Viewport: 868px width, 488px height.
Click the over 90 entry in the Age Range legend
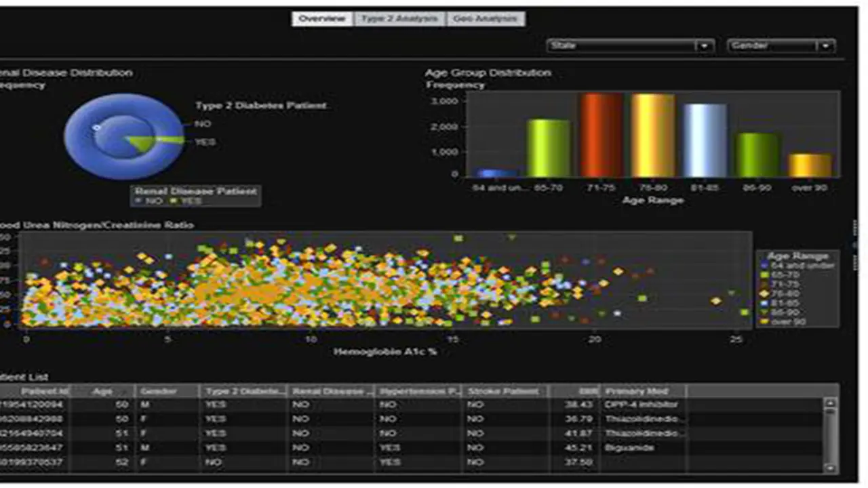784,322
